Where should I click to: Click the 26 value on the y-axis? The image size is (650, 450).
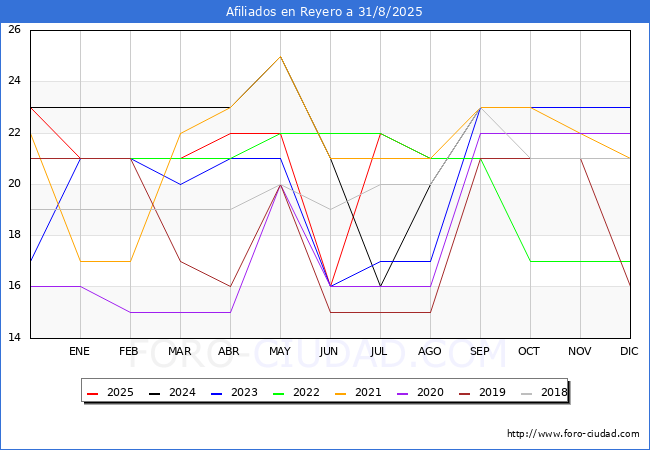[x=14, y=30]
